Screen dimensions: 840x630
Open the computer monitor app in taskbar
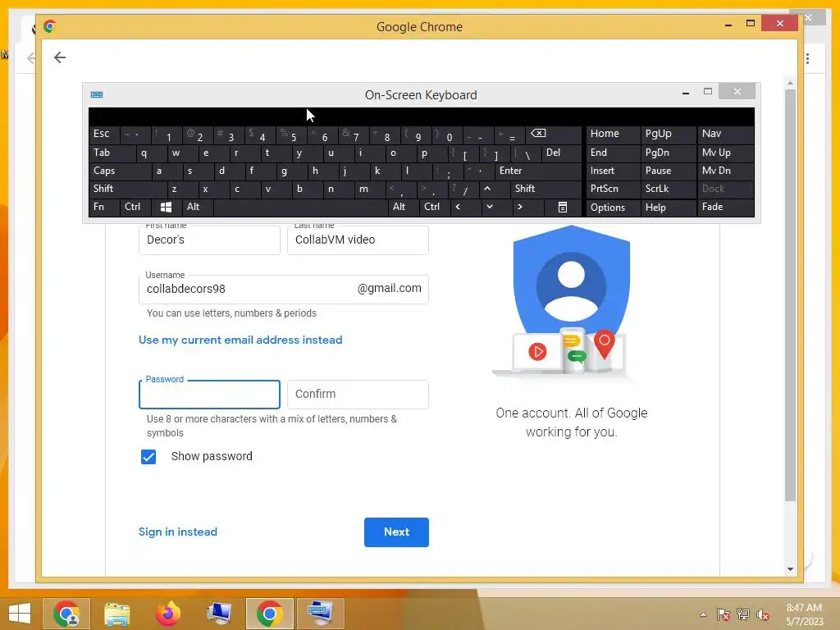(x=218, y=614)
